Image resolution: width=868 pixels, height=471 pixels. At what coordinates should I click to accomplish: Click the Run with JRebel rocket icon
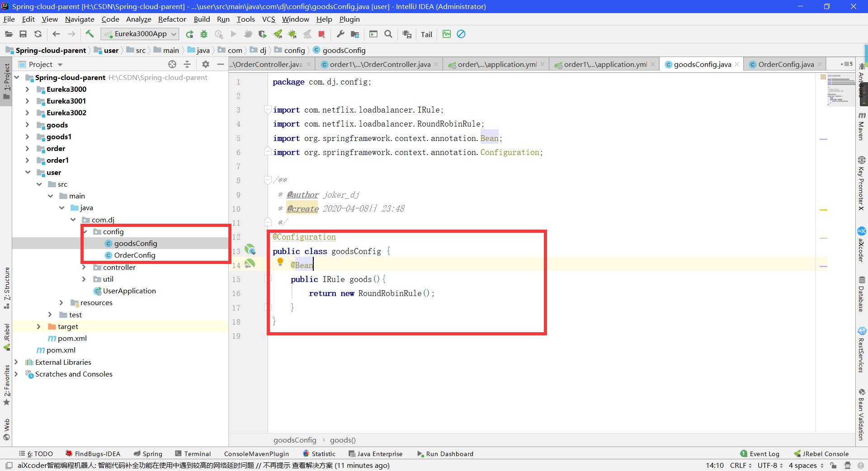pos(278,34)
